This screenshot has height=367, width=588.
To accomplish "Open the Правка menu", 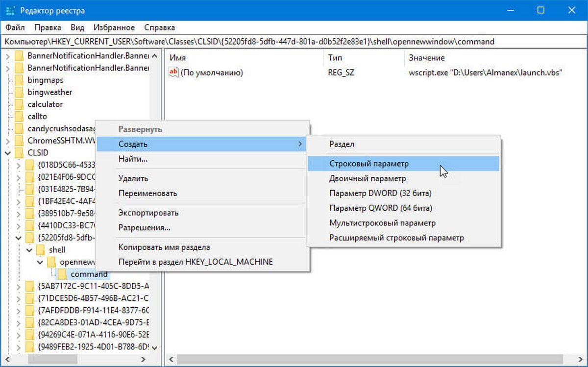I will click(x=48, y=27).
